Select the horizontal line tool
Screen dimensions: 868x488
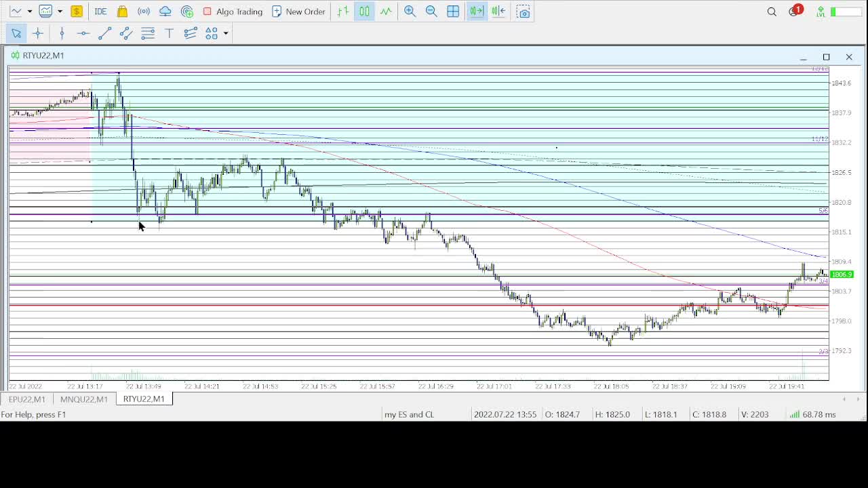click(x=83, y=33)
